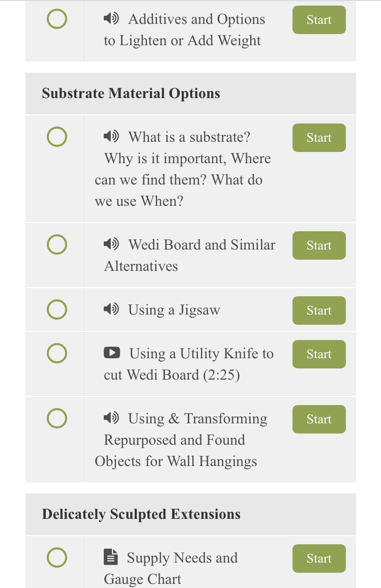The image size is (381, 588).
Task: Toggle completion circle for Using a Jigsaw
Action: (57, 310)
